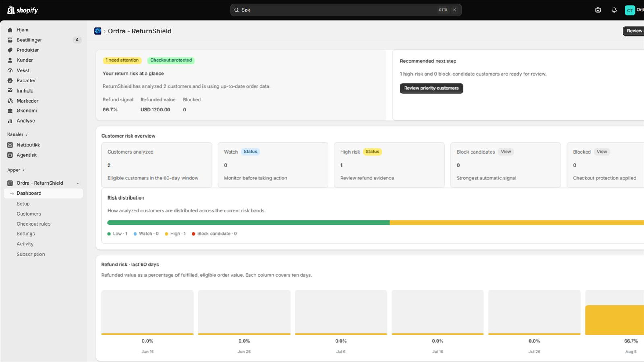Click the Kunder person icon
The height and width of the screenshot is (362, 644).
10,60
